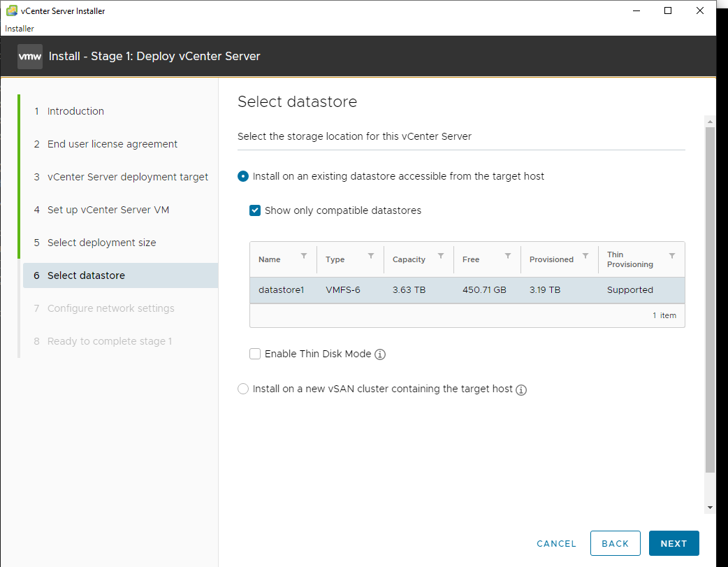Sort by Free column header

471,260
